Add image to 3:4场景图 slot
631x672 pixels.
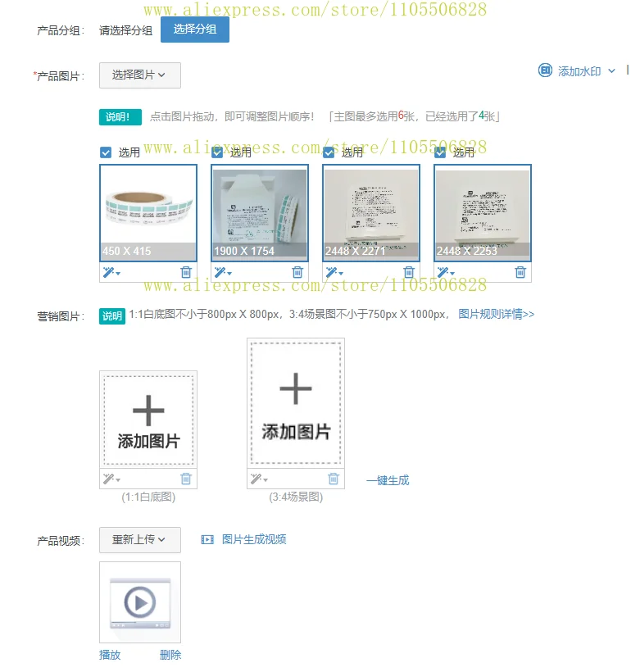(x=296, y=403)
